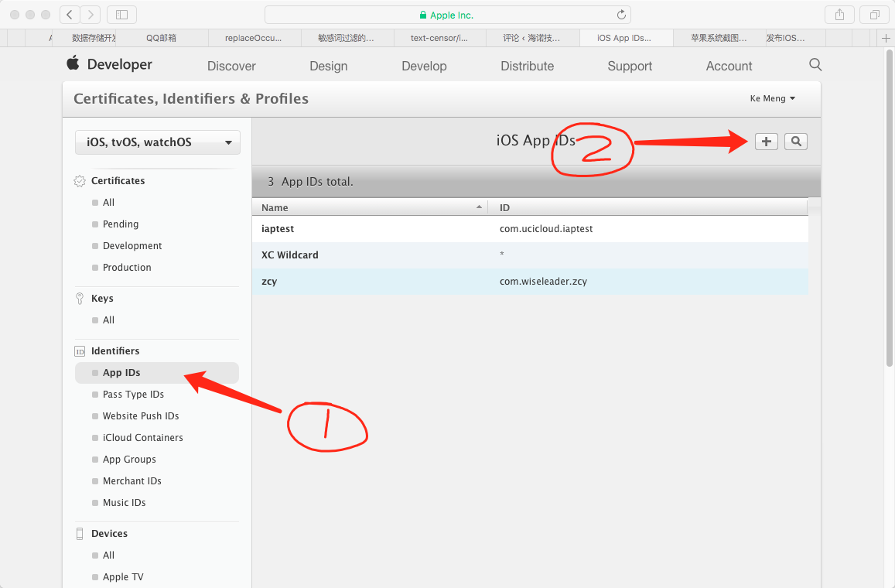Sort by the Name column header
Image resolution: width=895 pixels, height=588 pixels.
[x=370, y=208]
